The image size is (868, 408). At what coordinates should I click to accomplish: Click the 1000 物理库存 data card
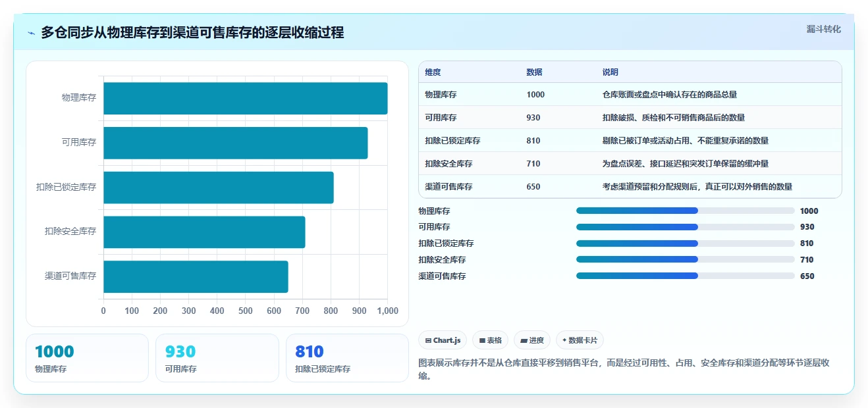click(x=87, y=358)
